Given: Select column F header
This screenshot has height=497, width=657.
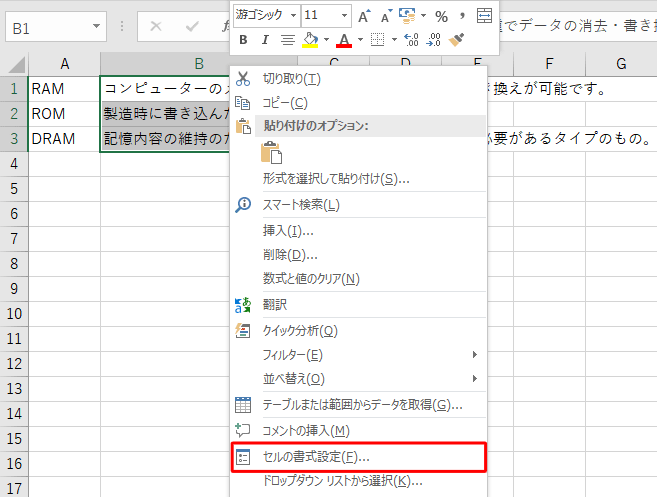Looking at the screenshot, I should click(x=549, y=64).
